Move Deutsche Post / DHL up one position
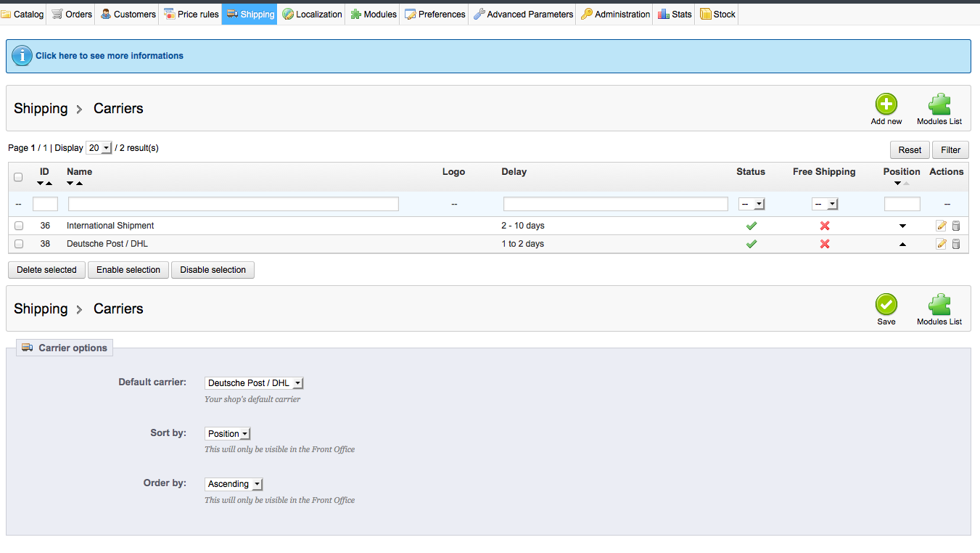Viewport: 980px width, 553px height. [x=902, y=245]
